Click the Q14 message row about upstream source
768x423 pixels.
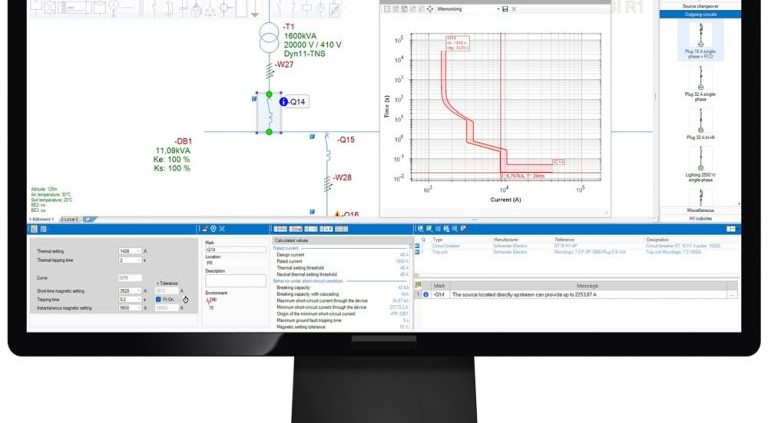click(576, 295)
